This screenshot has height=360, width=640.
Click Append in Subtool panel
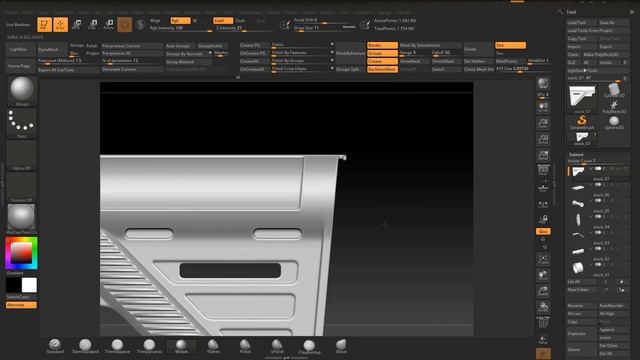click(613, 330)
